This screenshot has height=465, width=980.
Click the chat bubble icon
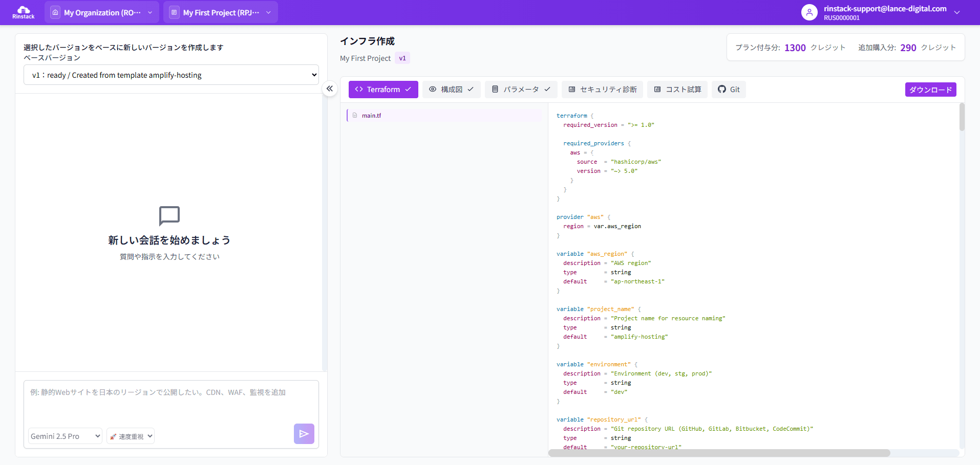pyautogui.click(x=169, y=216)
